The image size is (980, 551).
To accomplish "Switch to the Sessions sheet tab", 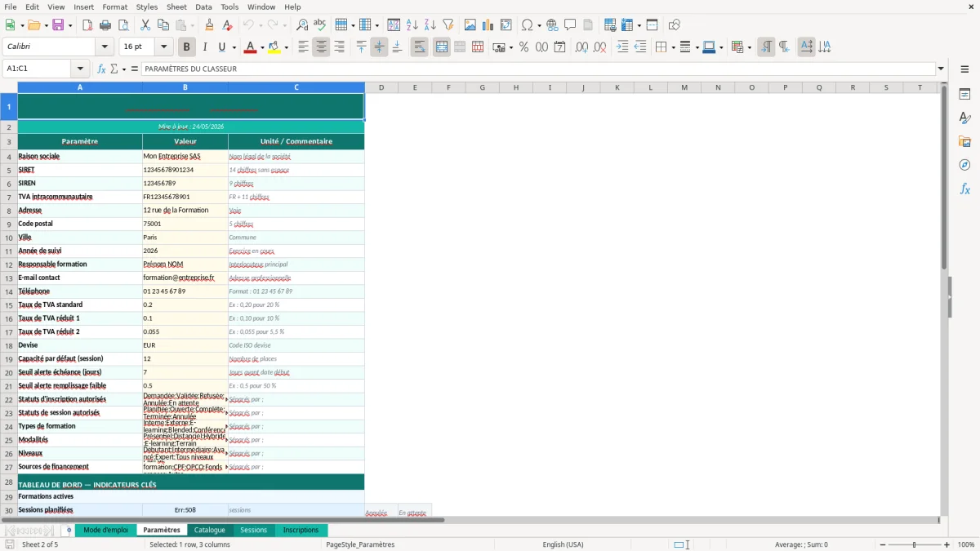I will tap(253, 530).
